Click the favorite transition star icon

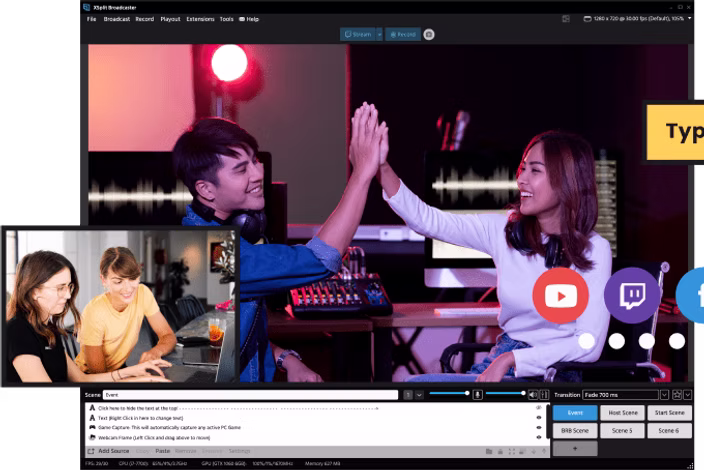click(676, 395)
